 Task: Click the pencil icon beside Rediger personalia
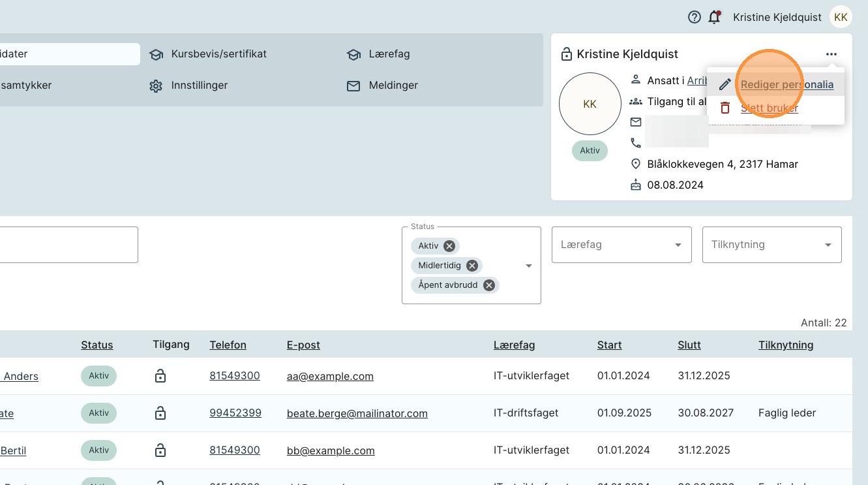point(725,85)
